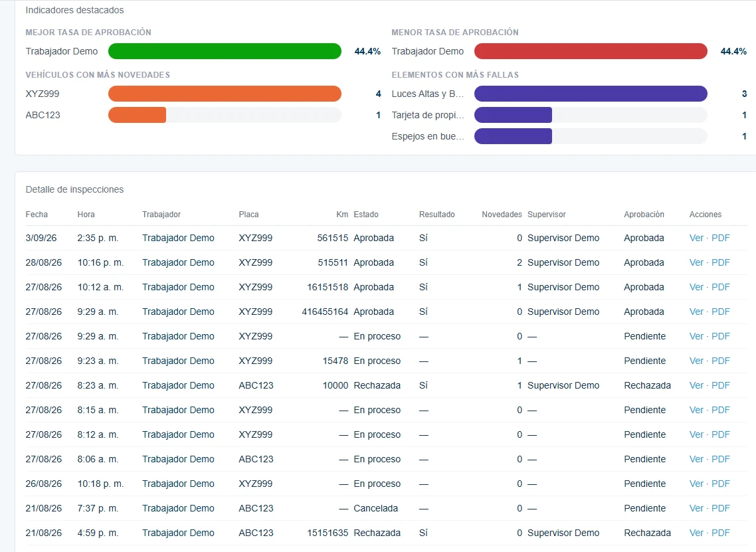Image resolution: width=756 pixels, height=552 pixels.
Task: Download PDF of the 4:59 p. m. inspection
Action: click(720, 533)
